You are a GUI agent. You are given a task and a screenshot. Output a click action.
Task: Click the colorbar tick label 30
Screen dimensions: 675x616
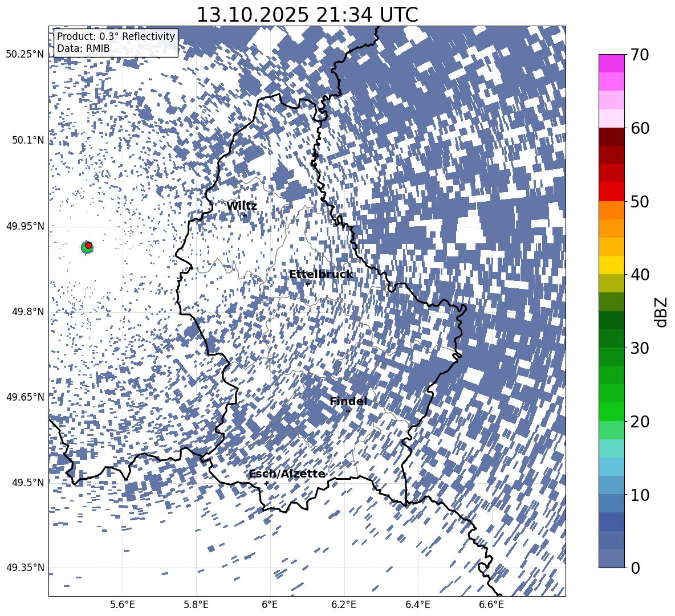point(640,348)
